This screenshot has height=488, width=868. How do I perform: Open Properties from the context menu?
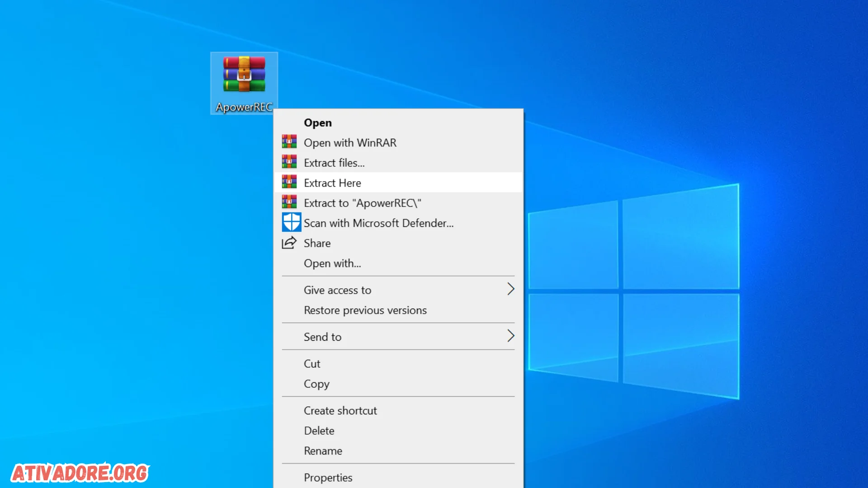tap(398, 478)
